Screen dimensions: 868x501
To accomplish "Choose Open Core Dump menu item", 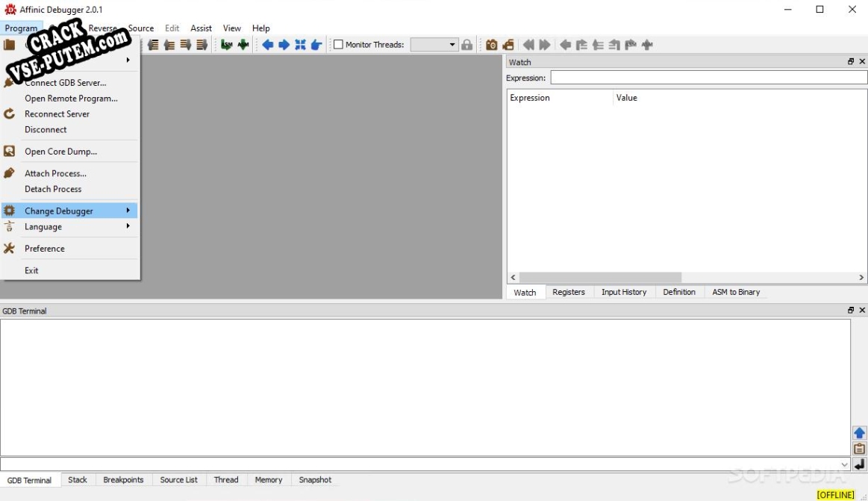I will coord(69,151).
